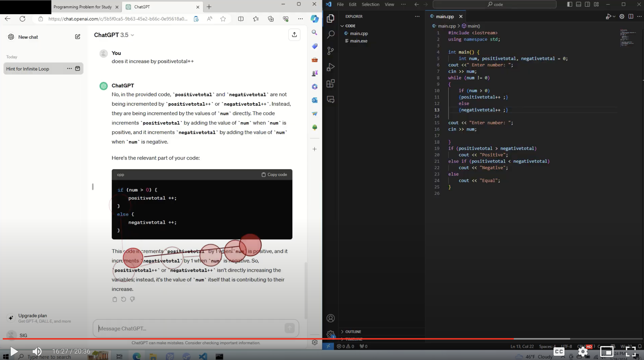Viewport: 644px width, 360px height.
Task: Click the VS Code Search sidebar icon
Action: (x=330, y=34)
